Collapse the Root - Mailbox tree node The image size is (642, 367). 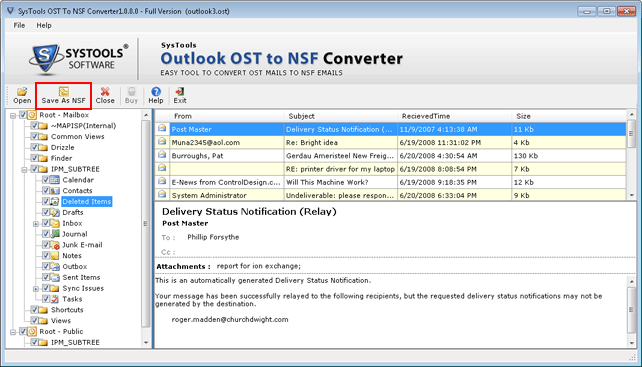13,116
